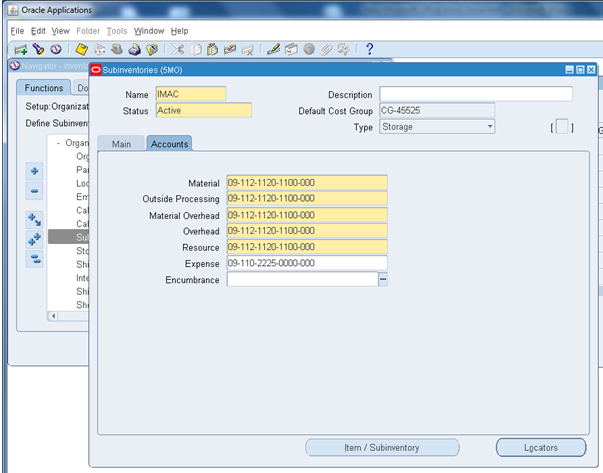Click the Overhead account field
Viewport: 603px width, 473px height.
(307, 231)
